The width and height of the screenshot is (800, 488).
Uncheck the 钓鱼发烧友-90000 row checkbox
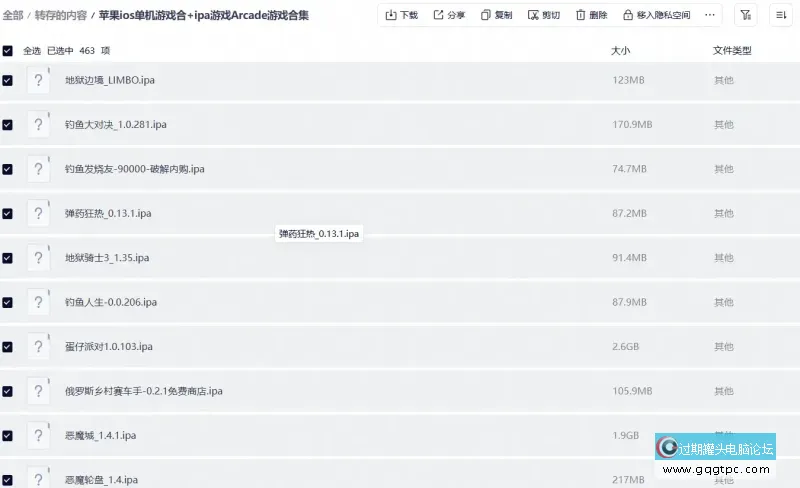pos(8,169)
